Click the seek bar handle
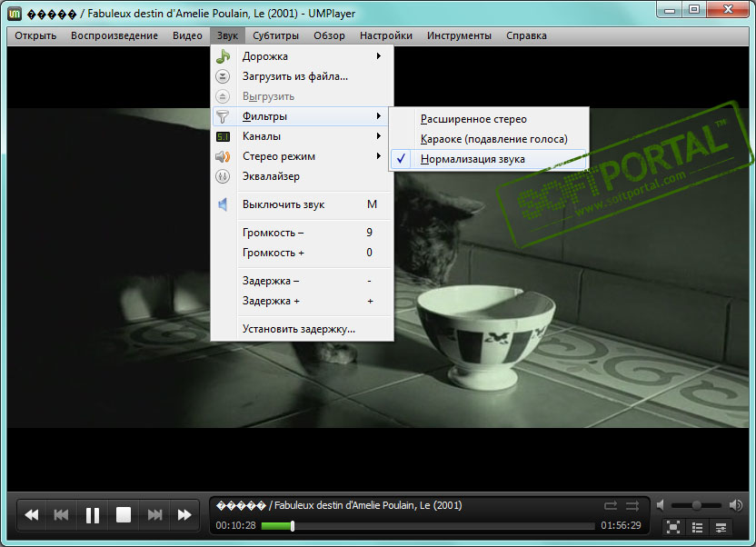The height and width of the screenshot is (547, 756). coord(293,526)
